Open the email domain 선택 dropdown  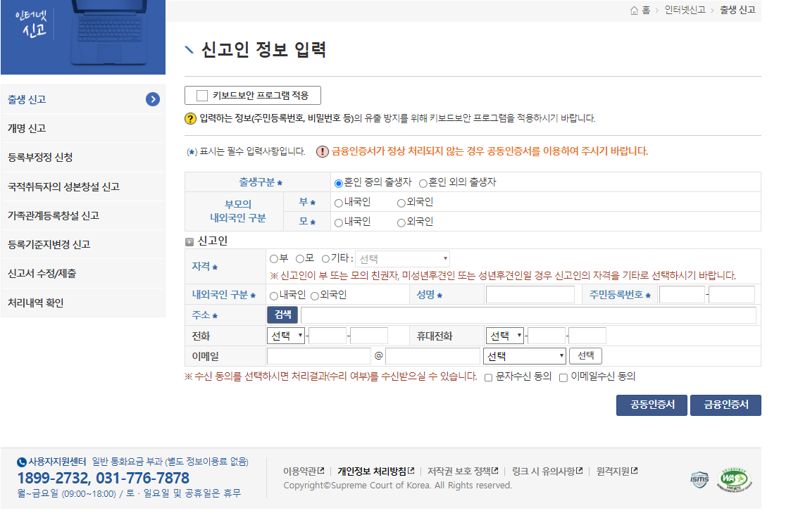coord(524,355)
